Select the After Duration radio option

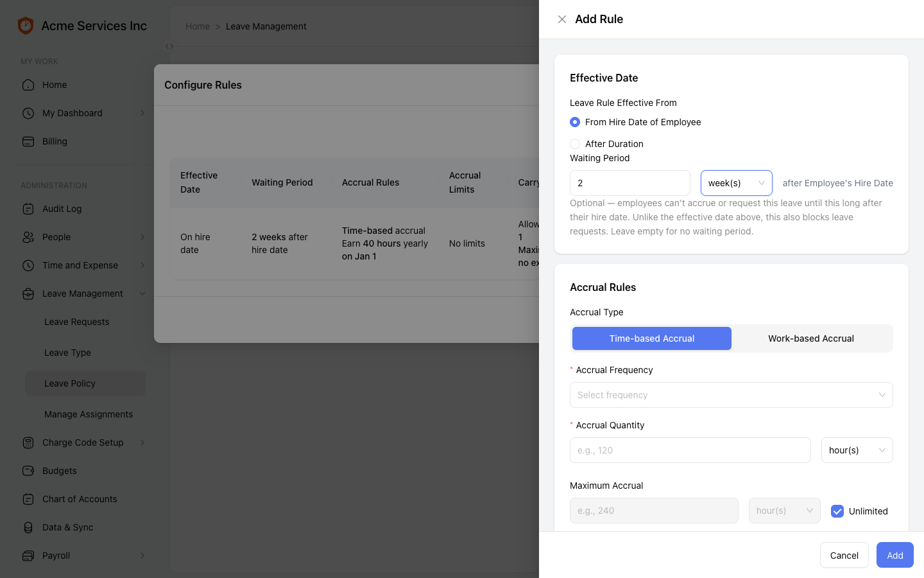pyautogui.click(x=575, y=144)
